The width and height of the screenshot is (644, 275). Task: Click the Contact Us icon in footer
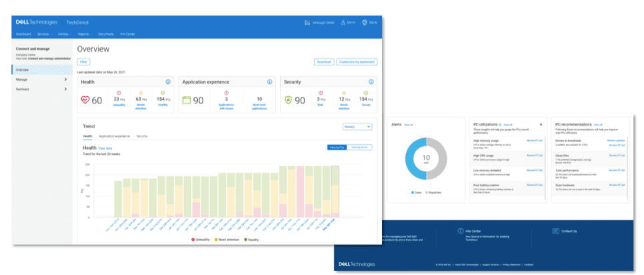[555, 231]
